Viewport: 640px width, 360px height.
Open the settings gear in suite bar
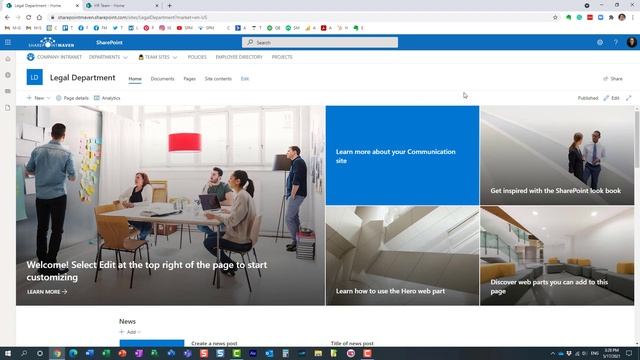[600, 42]
